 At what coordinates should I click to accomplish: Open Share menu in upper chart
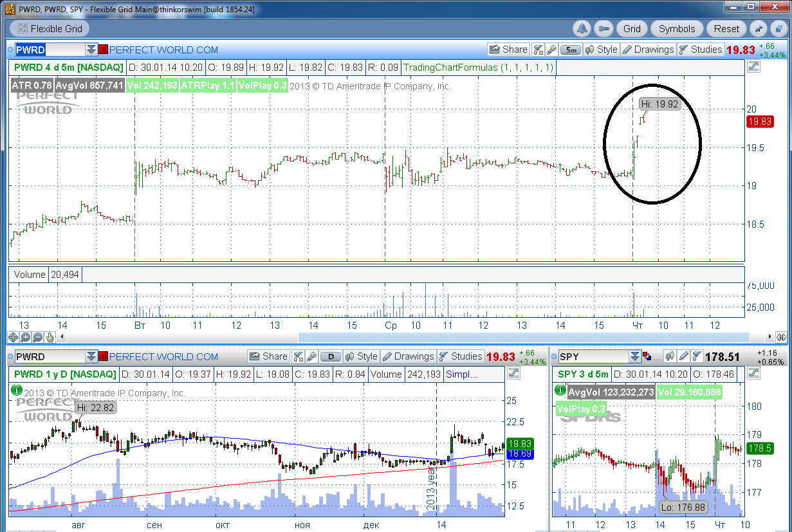508,50
